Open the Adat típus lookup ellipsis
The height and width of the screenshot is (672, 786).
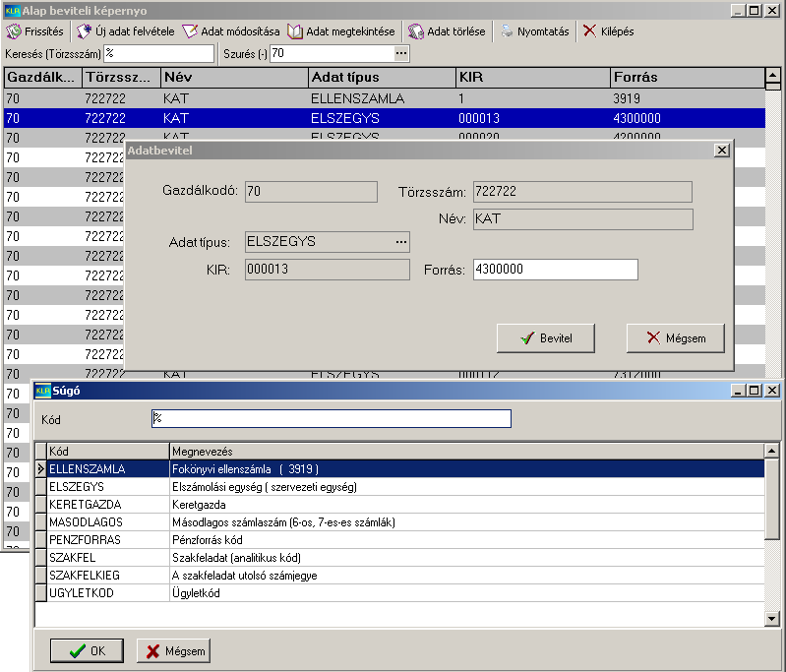coord(401,242)
